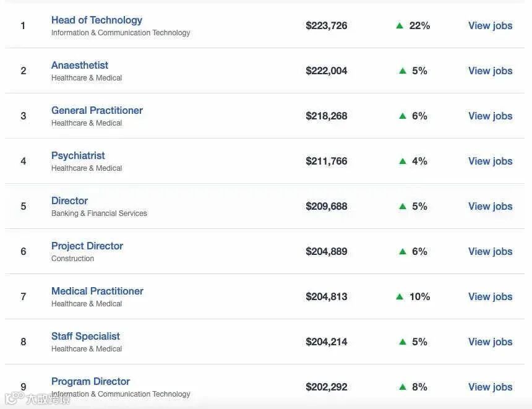Screen dimensions: 532x409
Task: View jobs for Psychiatrist
Action: (490, 161)
